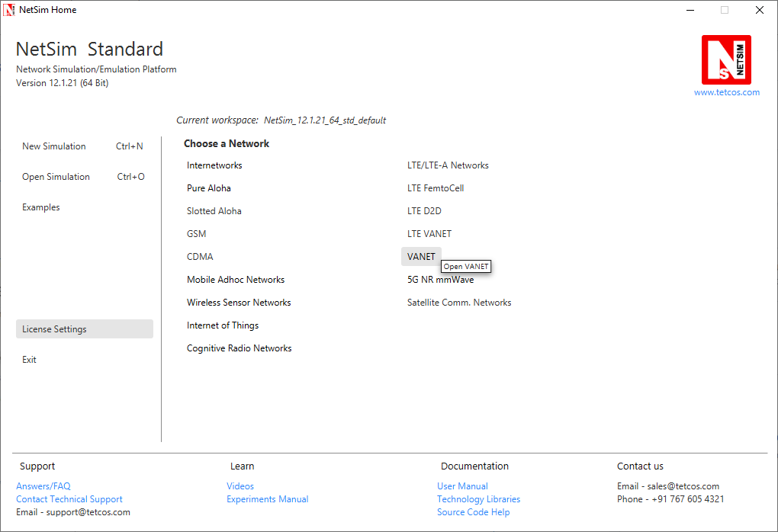
Task: Select LTE VANET network
Action: tap(429, 233)
